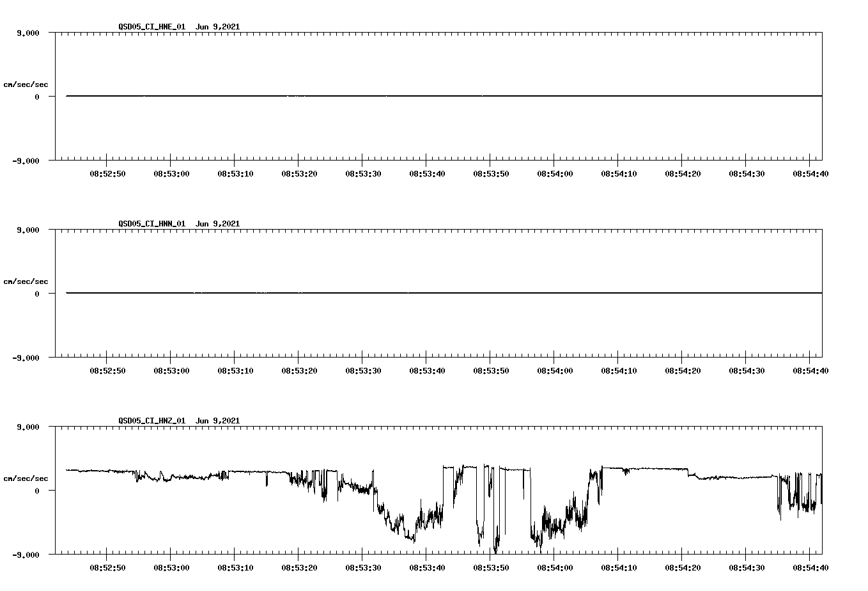Click the cm/sec/sec label on the HNZ plot
868x591 pixels.
coord(26,478)
